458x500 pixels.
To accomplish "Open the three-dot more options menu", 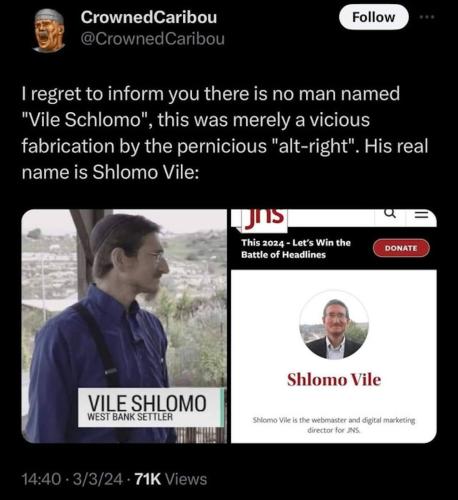I will click(427, 17).
